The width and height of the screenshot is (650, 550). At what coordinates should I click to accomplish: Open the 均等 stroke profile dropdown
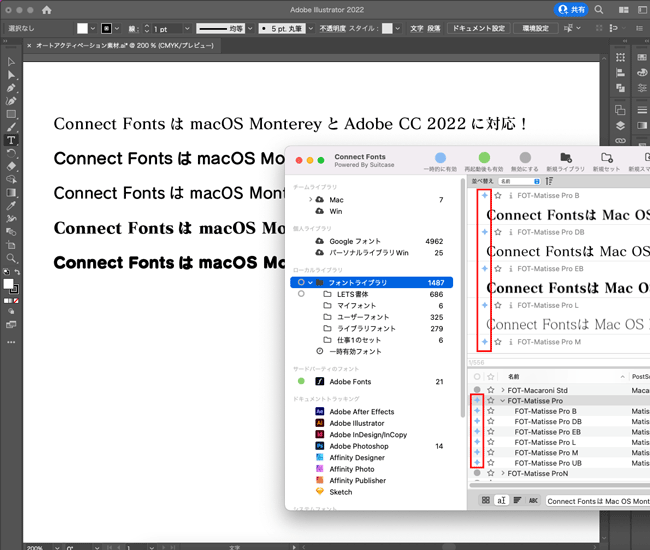click(250, 29)
